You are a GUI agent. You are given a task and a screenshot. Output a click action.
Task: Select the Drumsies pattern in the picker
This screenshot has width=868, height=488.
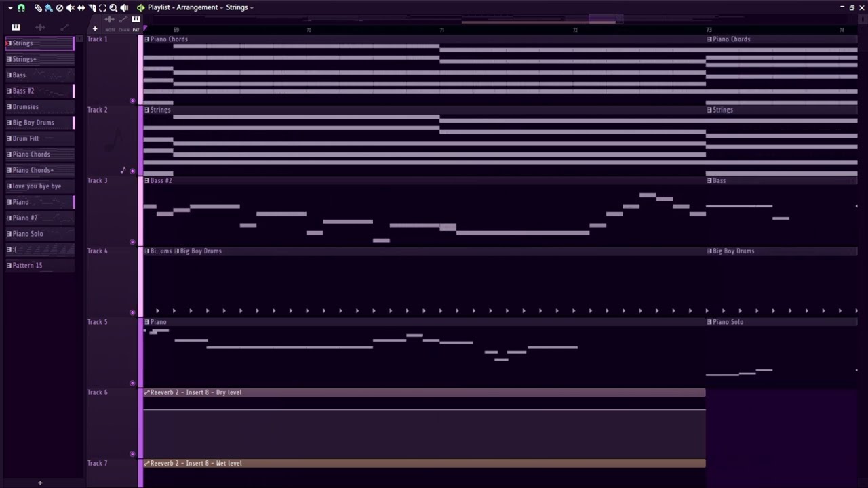click(40, 106)
